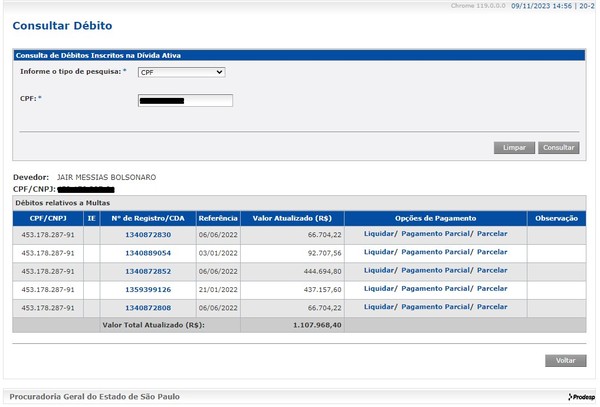Screen dimensions: 600x407
Task: Click the Voltar button
Action: pos(565,360)
